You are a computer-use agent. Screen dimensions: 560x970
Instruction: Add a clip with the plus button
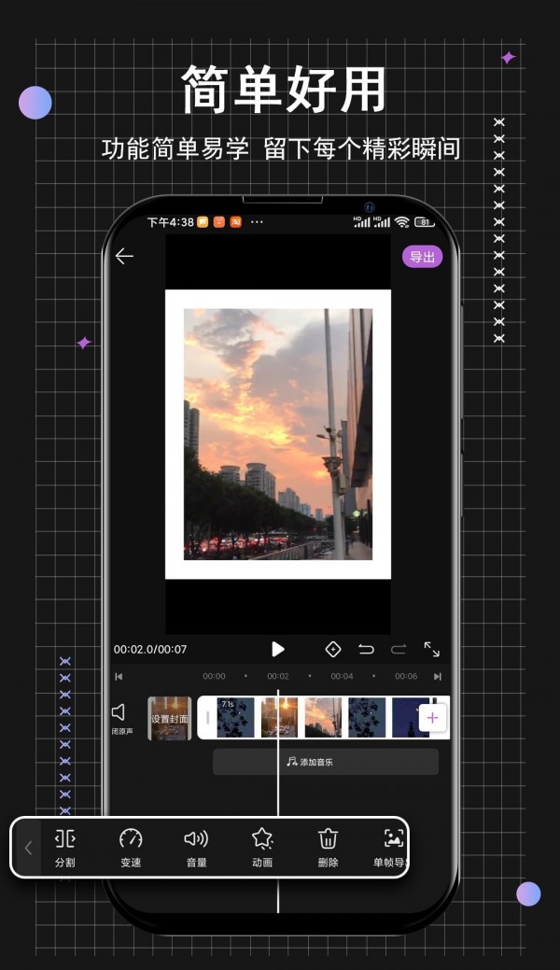tap(432, 718)
